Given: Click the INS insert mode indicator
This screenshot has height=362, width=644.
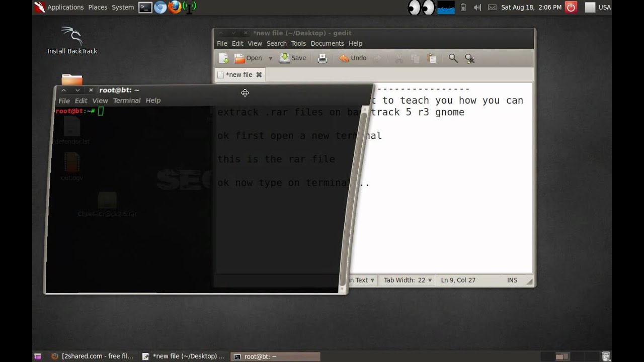Looking at the screenshot, I should [x=512, y=280].
